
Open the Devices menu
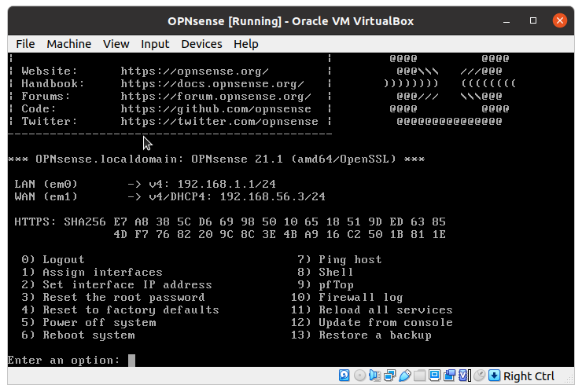(201, 44)
